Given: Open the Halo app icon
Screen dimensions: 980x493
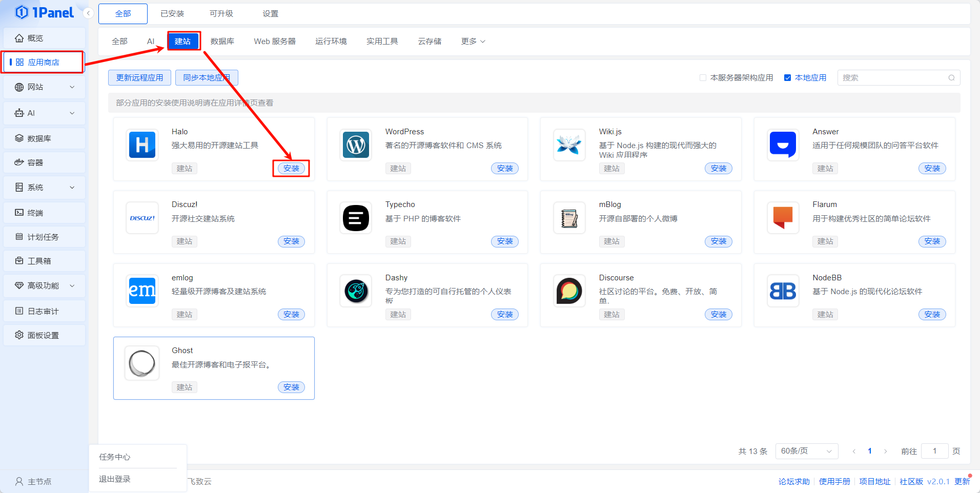Looking at the screenshot, I should point(142,145).
